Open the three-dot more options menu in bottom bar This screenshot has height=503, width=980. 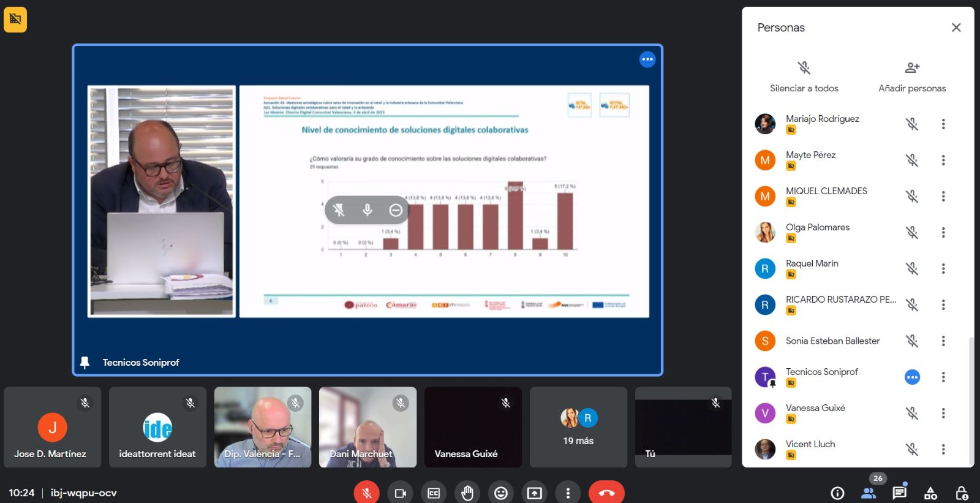point(568,493)
